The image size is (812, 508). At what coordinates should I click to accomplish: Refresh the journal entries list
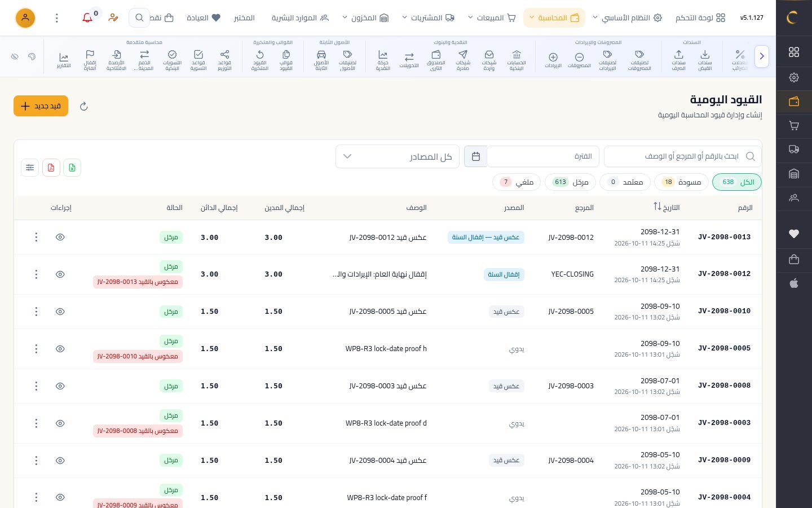(84, 106)
